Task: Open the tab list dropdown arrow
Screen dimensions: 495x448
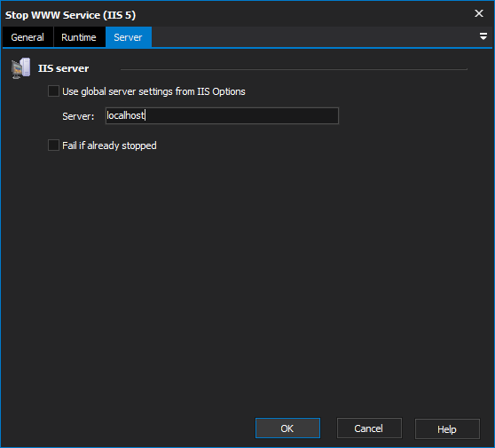Action: pos(483,36)
